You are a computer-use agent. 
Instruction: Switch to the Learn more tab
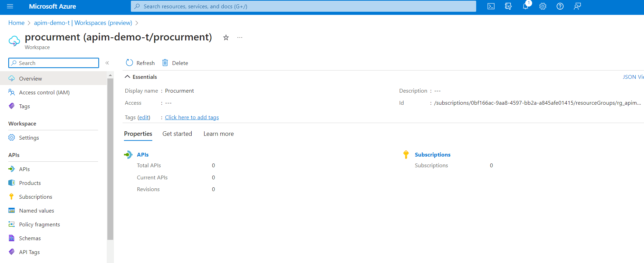tap(219, 134)
